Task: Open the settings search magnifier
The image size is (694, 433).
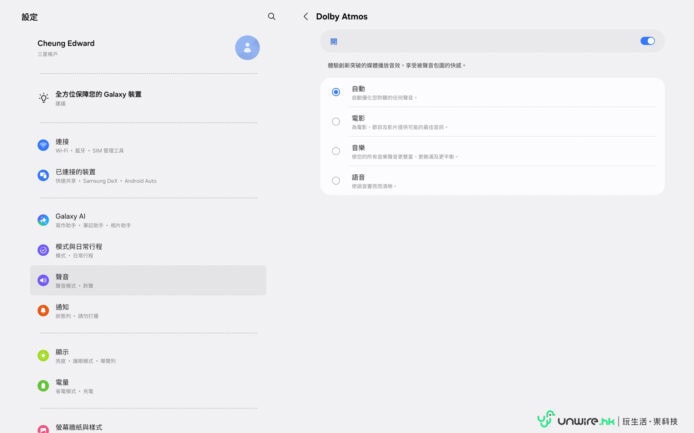Action: pos(271,16)
